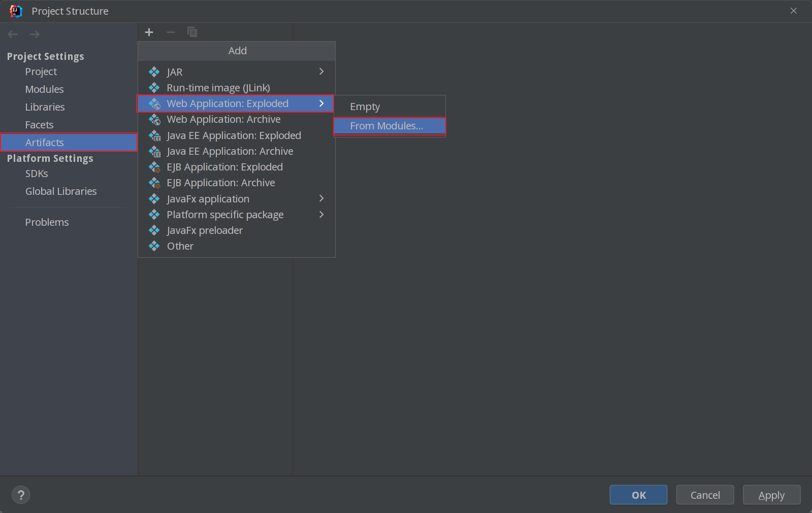Viewport: 812px width, 513px height.
Task: Select the Empty submenu option
Action: (x=389, y=107)
